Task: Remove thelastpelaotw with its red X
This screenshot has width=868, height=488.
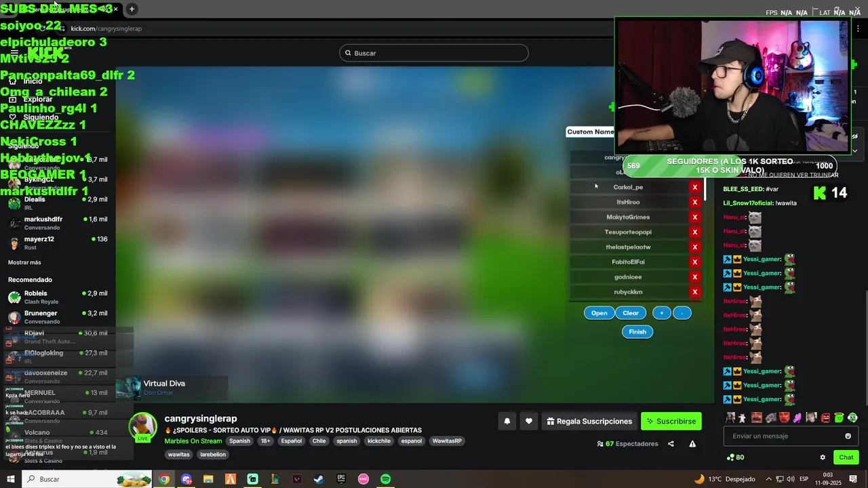Action: [694, 247]
